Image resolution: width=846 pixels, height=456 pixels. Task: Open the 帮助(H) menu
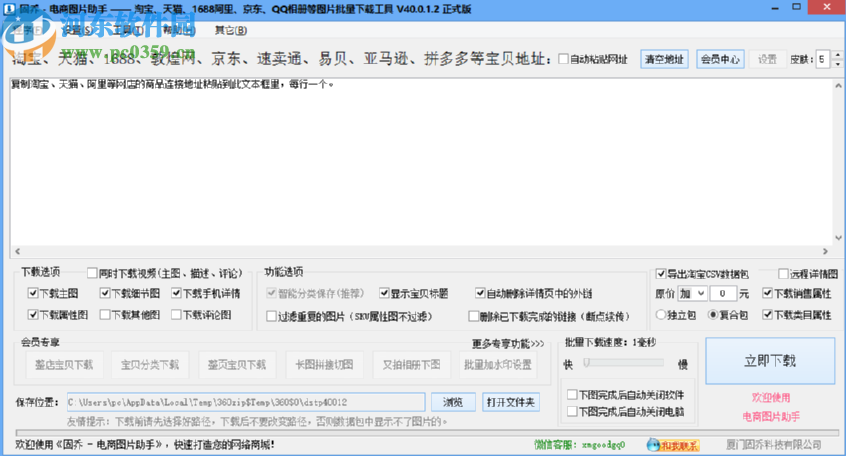point(179,30)
